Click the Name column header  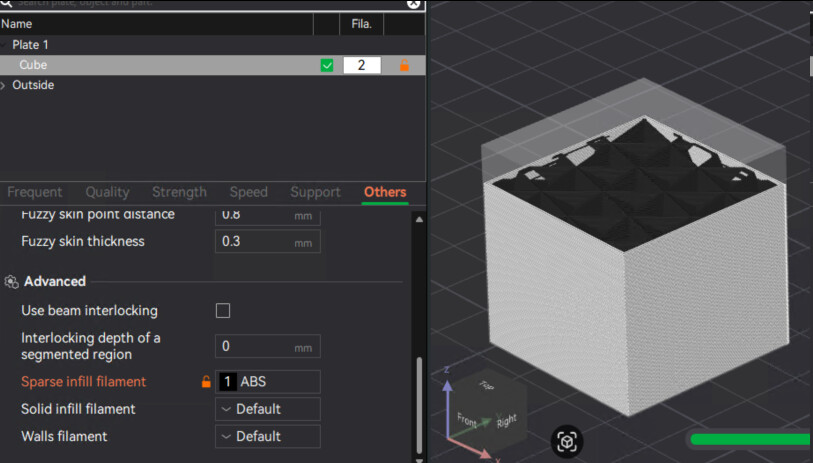pos(17,24)
